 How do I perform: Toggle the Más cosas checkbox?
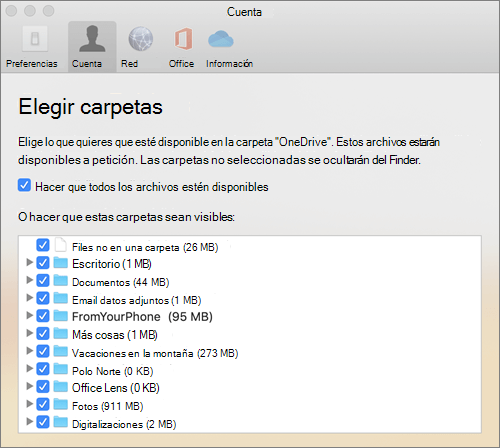(43, 333)
